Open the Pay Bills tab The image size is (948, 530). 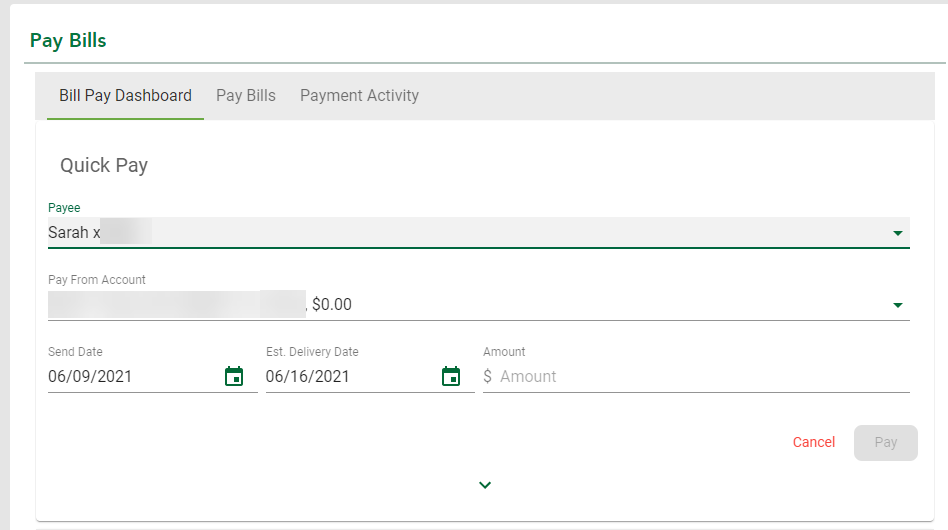click(x=246, y=95)
